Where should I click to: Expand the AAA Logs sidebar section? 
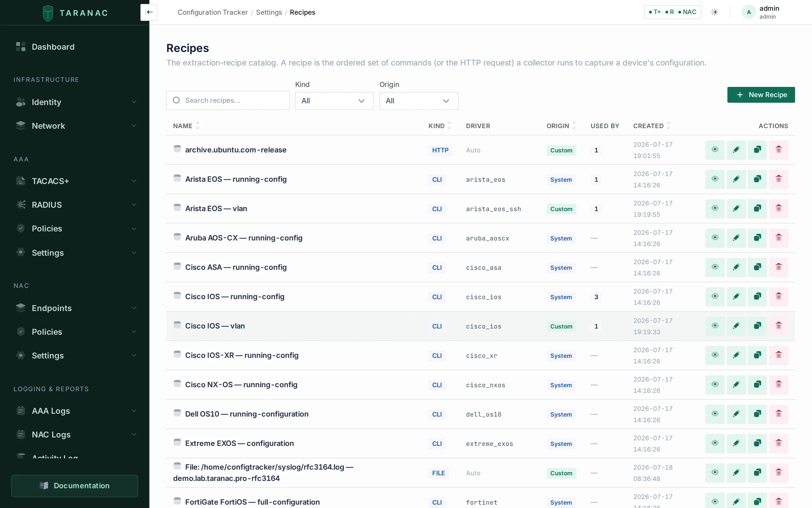[76, 411]
